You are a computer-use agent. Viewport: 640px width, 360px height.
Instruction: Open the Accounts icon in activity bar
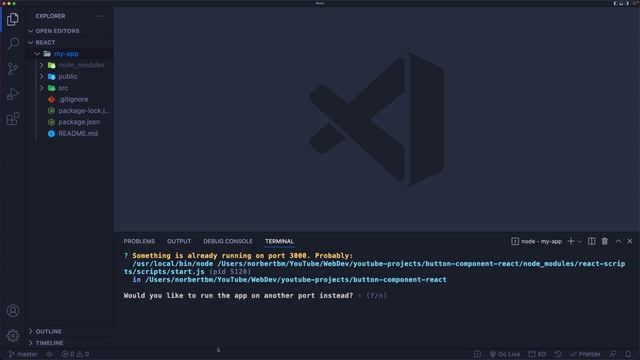13,311
